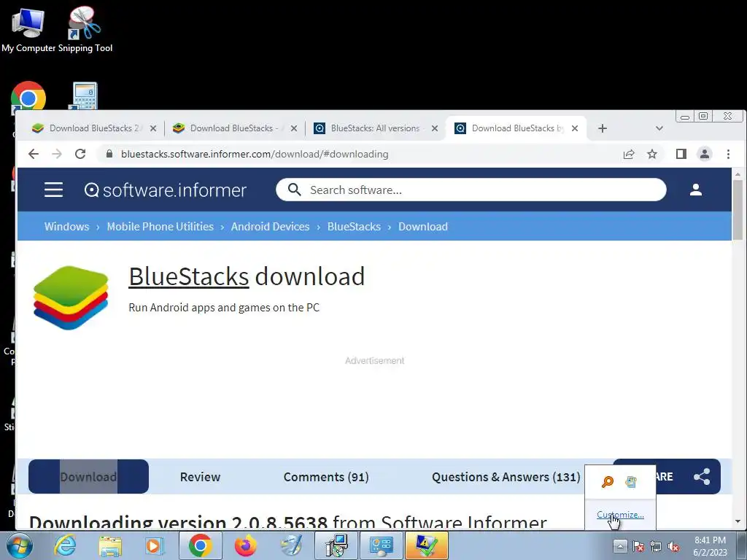Open Chrome's three-dot menu
Screen dimensions: 747x560
[x=728, y=154]
